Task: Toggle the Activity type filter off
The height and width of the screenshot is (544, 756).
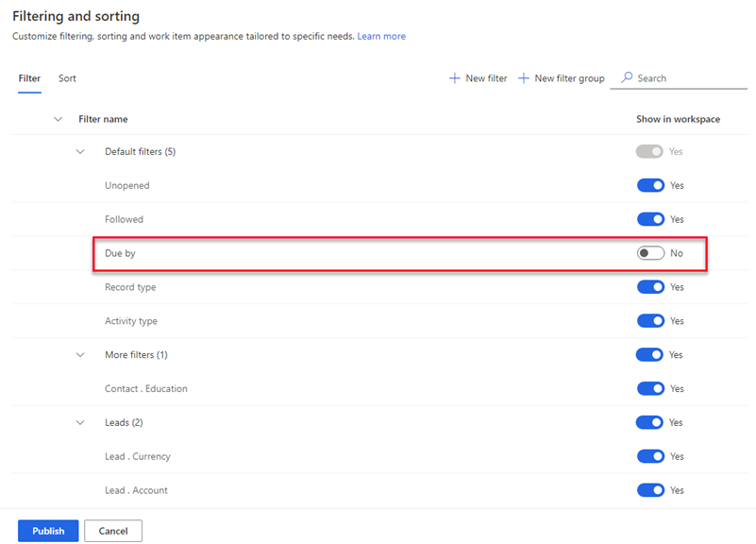Action: tap(650, 321)
